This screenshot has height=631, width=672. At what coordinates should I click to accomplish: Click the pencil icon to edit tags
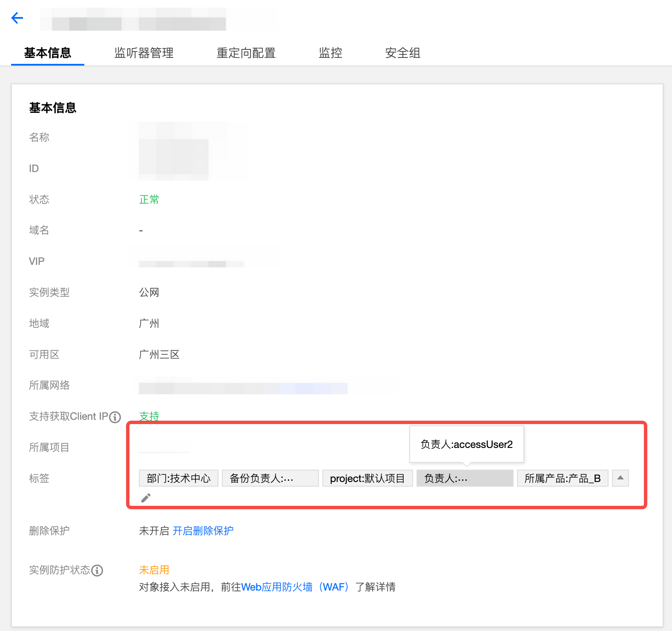click(146, 498)
